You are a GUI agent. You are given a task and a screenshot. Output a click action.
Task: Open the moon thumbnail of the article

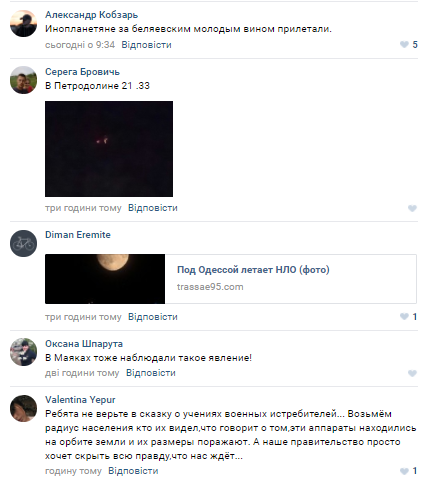(x=105, y=279)
